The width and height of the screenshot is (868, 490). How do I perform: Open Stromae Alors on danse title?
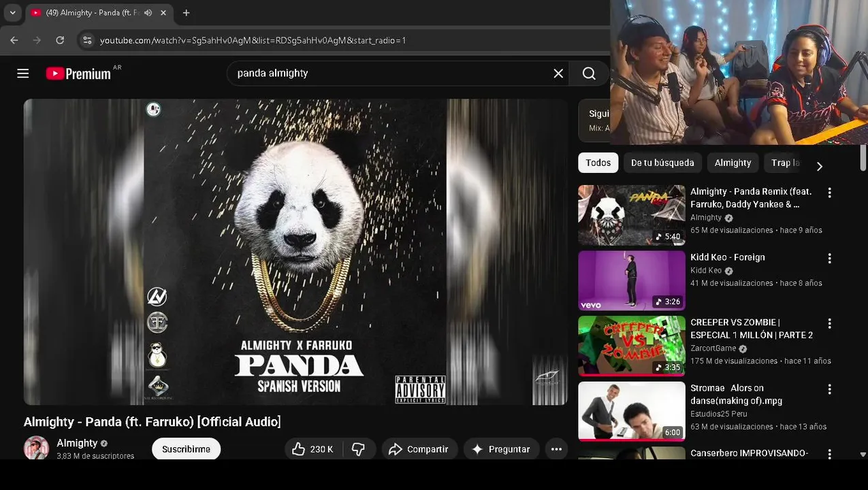[x=737, y=394]
